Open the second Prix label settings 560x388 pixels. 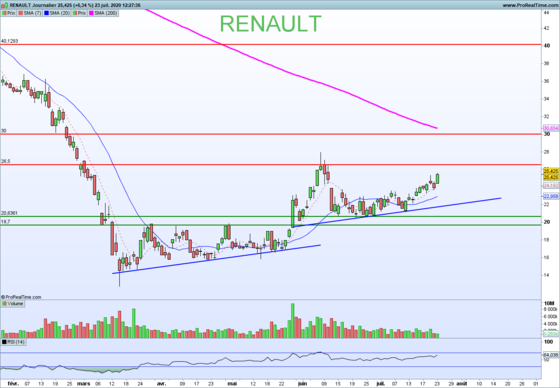coord(80,13)
